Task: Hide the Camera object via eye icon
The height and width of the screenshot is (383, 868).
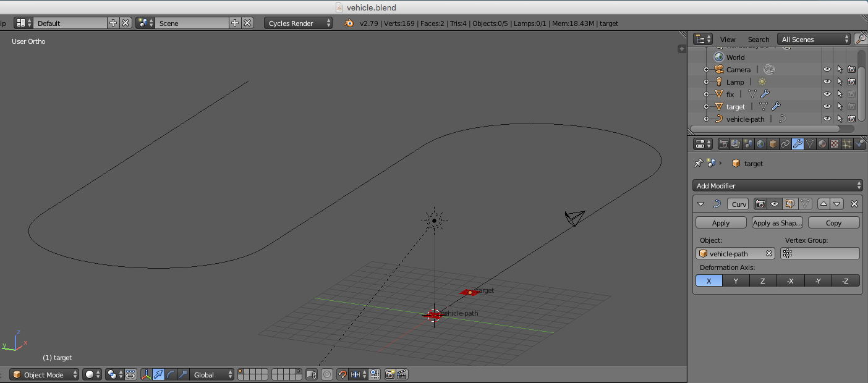Action: coord(827,70)
